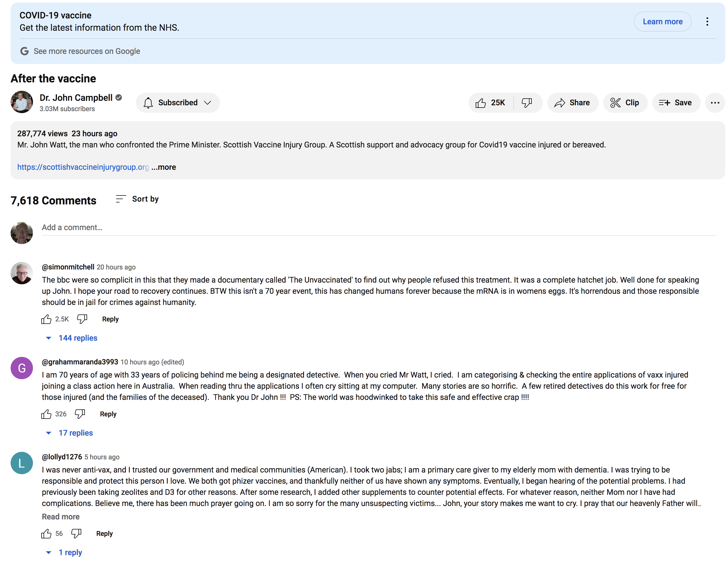Open the scottishvaccineinjurygroup.org link

(x=83, y=167)
